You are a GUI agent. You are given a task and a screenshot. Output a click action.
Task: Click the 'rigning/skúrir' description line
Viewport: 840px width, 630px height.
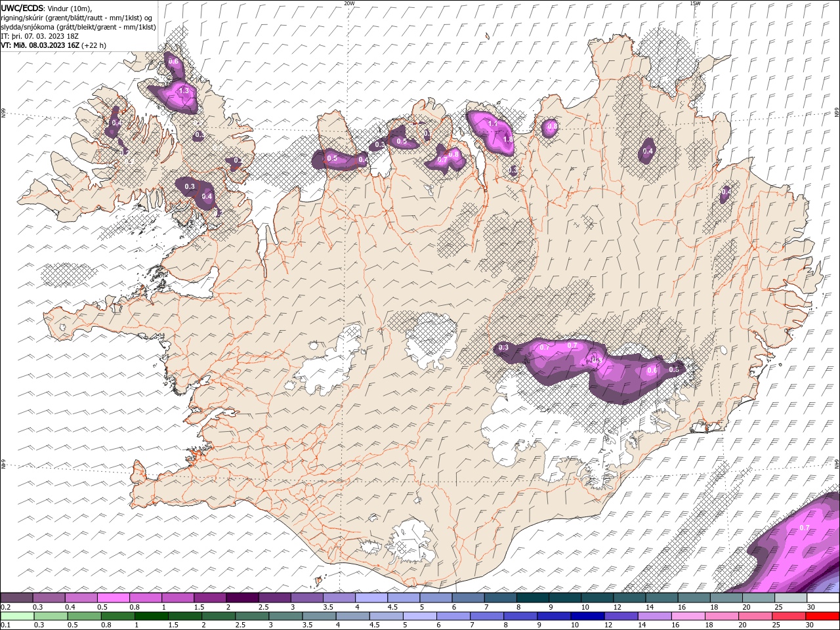point(77,18)
